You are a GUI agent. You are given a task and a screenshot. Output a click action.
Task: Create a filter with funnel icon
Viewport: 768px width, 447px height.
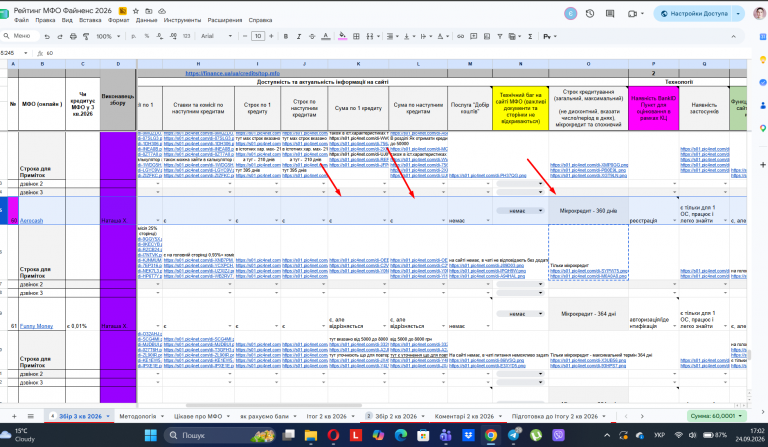(x=500, y=36)
